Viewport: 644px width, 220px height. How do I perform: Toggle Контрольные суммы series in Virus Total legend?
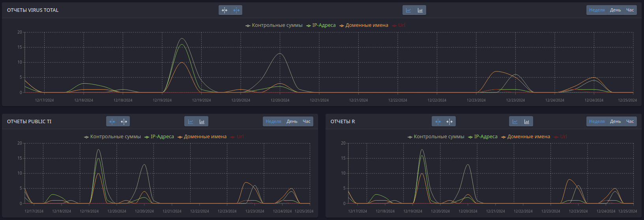point(274,25)
